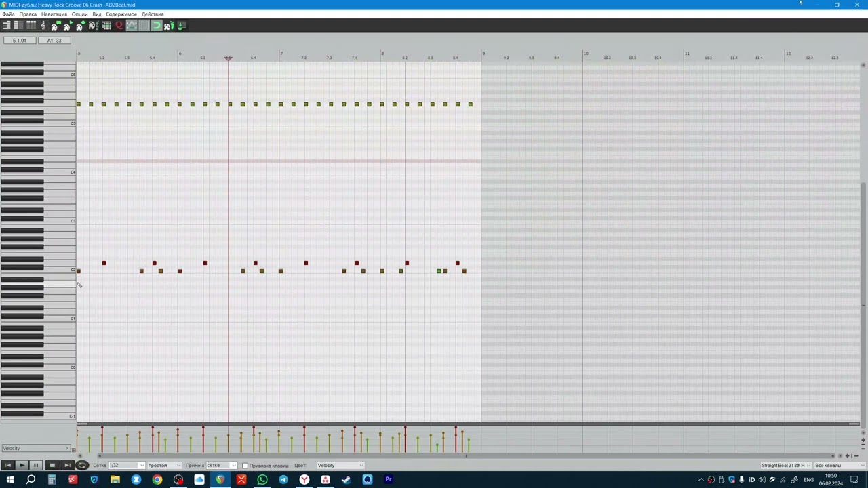868x488 pixels.
Task: Open the Файл menu
Action: pos(8,14)
